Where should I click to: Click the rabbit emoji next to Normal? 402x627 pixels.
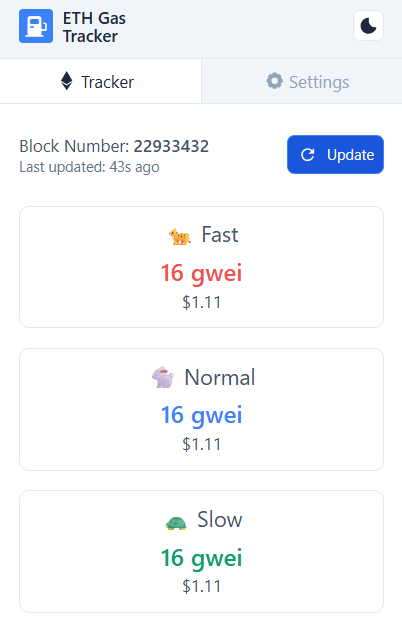click(163, 377)
